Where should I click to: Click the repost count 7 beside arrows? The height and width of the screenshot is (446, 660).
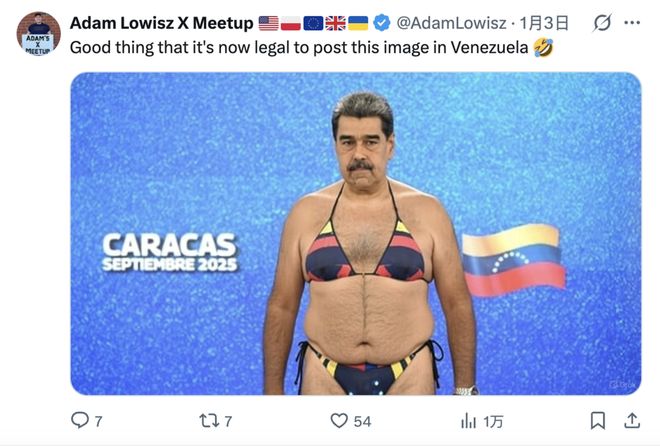tap(228, 421)
